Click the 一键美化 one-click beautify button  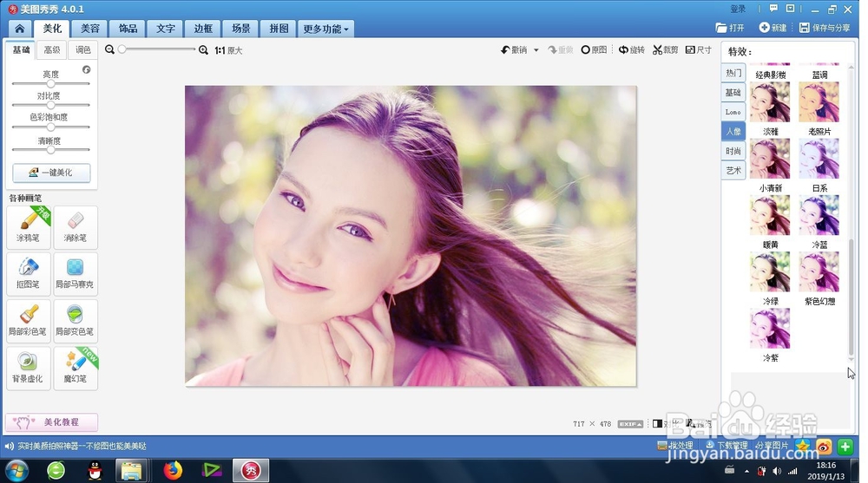(51, 173)
